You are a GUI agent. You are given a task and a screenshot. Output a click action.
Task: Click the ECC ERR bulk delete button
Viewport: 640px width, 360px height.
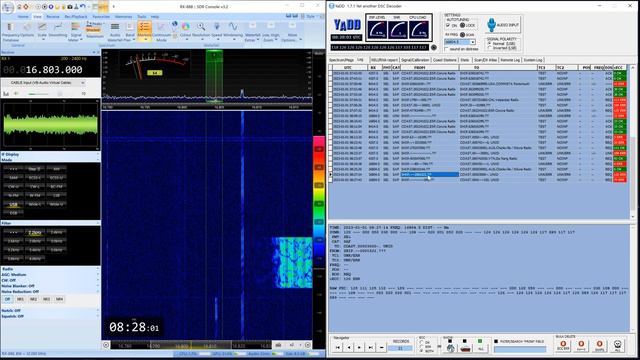(563, 345)
